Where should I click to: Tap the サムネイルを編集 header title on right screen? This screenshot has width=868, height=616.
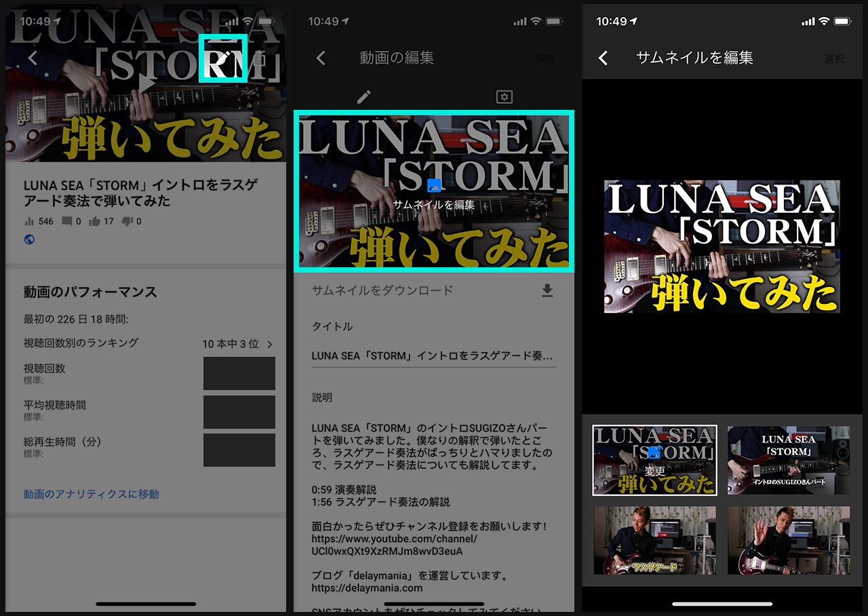pos(694,58)
